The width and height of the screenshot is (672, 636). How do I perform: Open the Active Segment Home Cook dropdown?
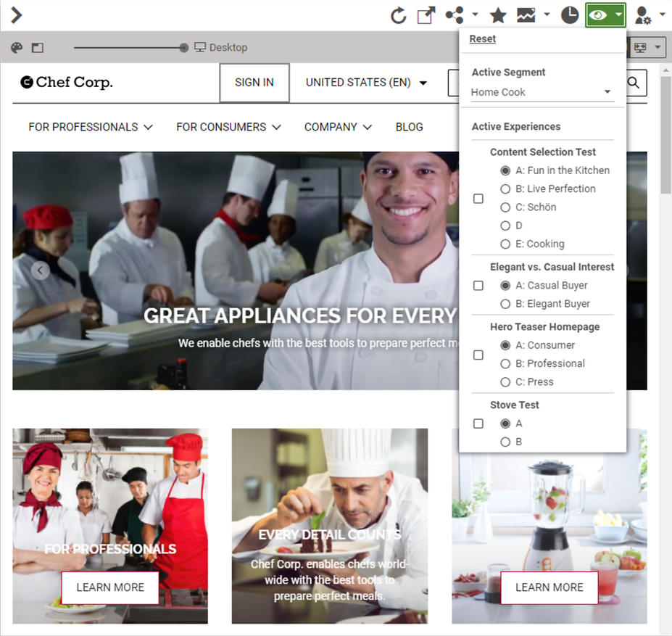point(542,92)
